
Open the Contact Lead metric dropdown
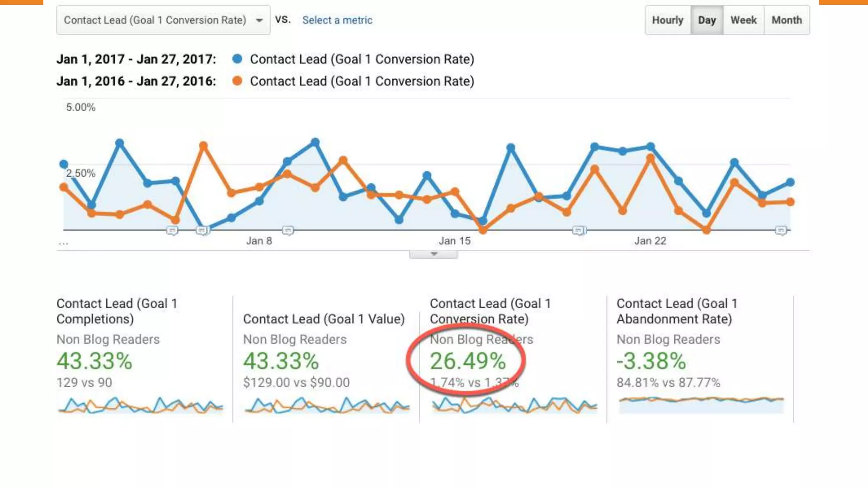tap(163, 20)
